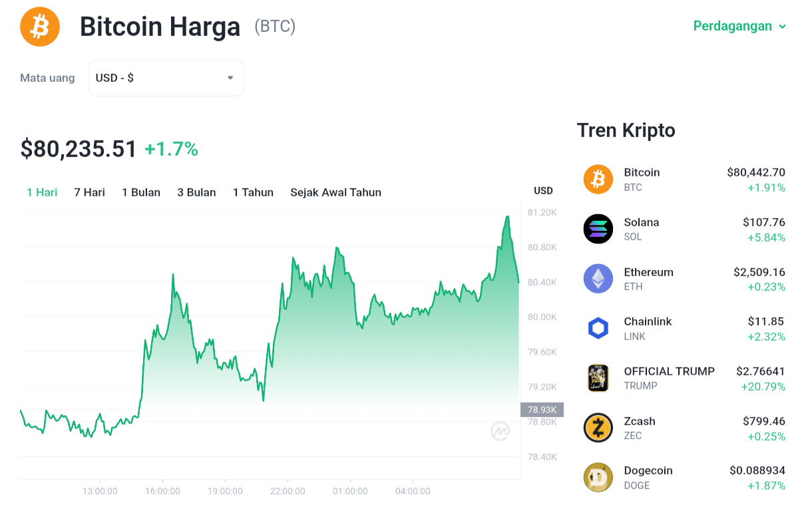Screen dimensions: 812x511
Task: Switch to the 1 Bulan tab
Action: (141, 192)
